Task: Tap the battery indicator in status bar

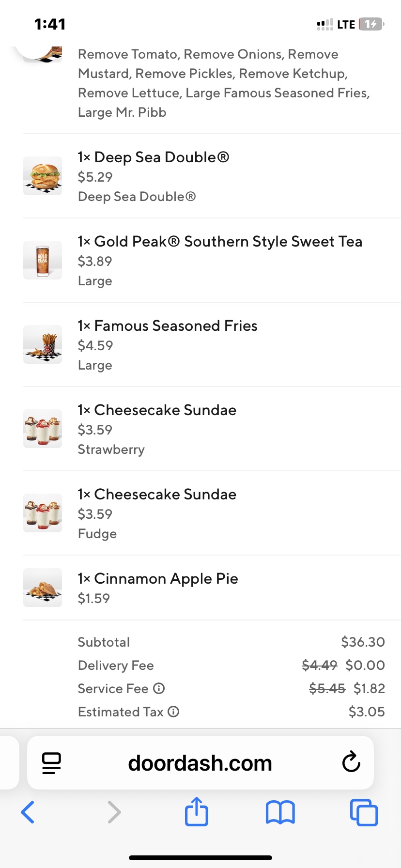Action: click(371, 24)
